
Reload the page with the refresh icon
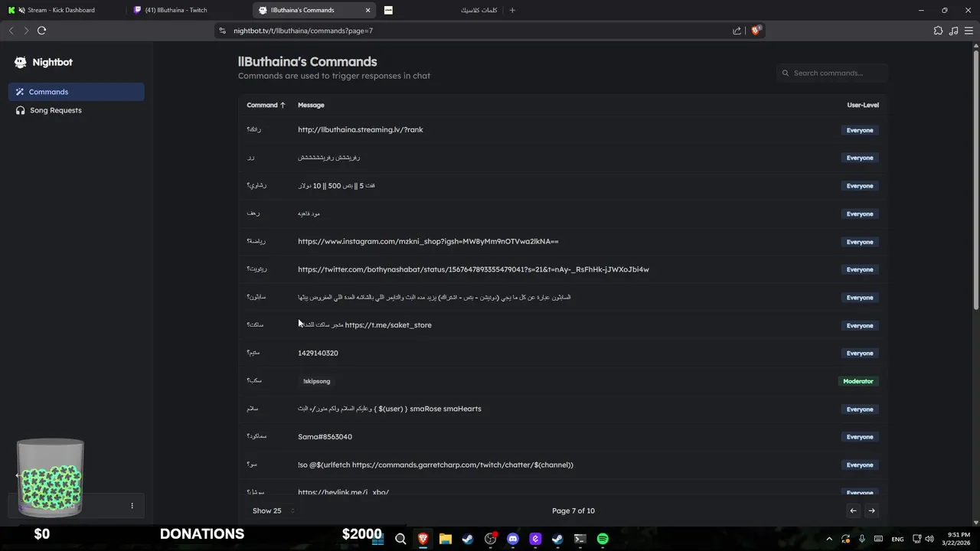tap(41, 31)
